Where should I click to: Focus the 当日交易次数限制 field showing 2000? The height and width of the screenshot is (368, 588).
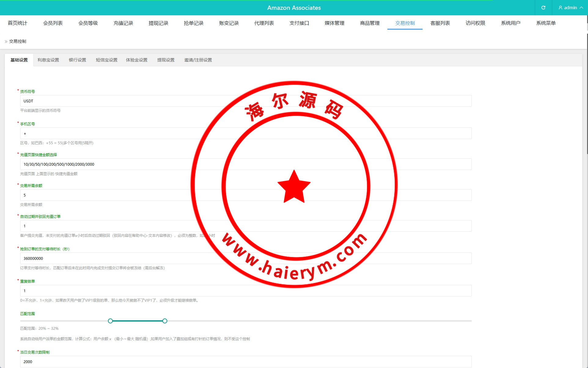[x=122, y=362]
